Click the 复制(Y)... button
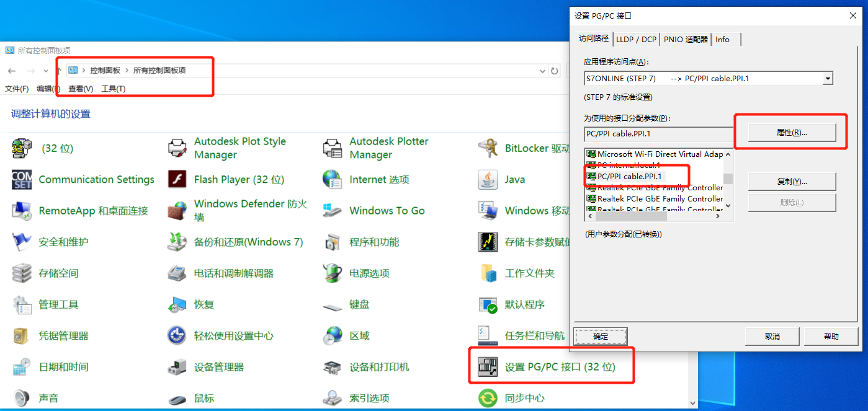Screen dimensions: 868x411 click(792, 182)
